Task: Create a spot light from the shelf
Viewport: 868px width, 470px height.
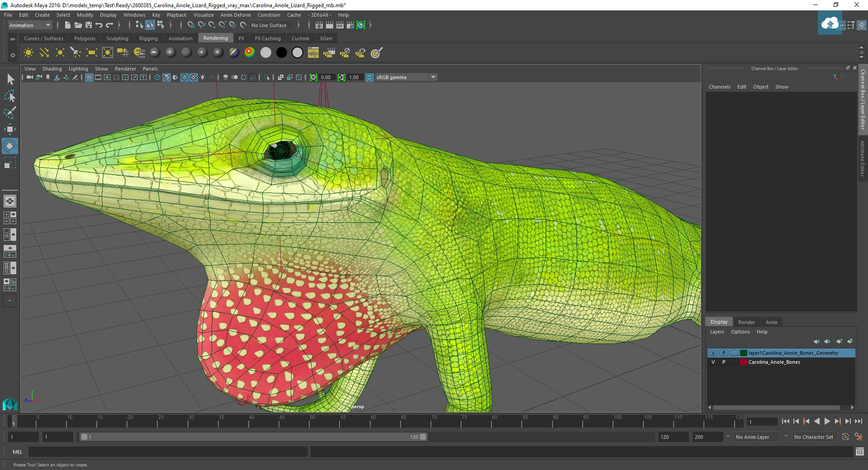Action: (x=75, y=53)
